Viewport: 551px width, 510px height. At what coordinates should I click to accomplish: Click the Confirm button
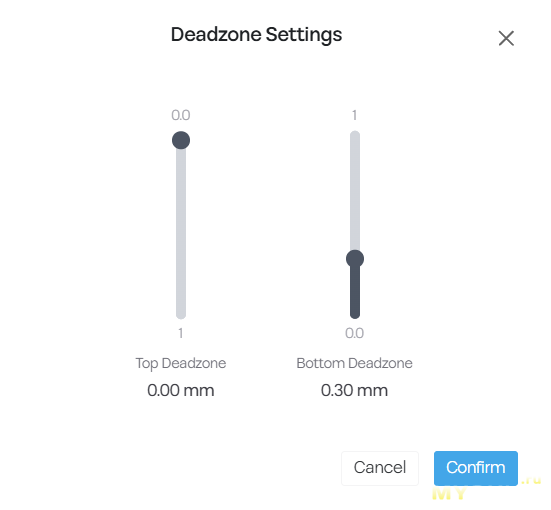click(x=475, y=468)
